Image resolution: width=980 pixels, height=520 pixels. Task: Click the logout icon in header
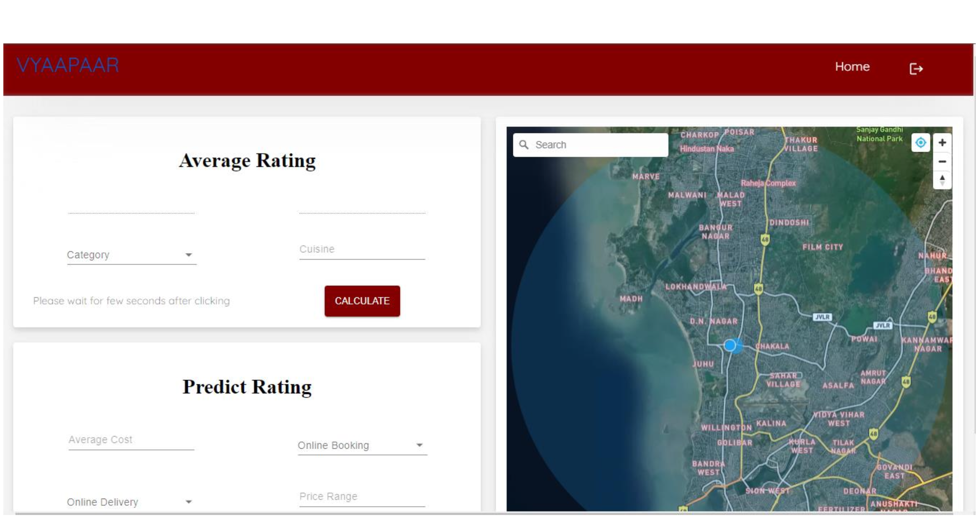[x=916, y=69]
